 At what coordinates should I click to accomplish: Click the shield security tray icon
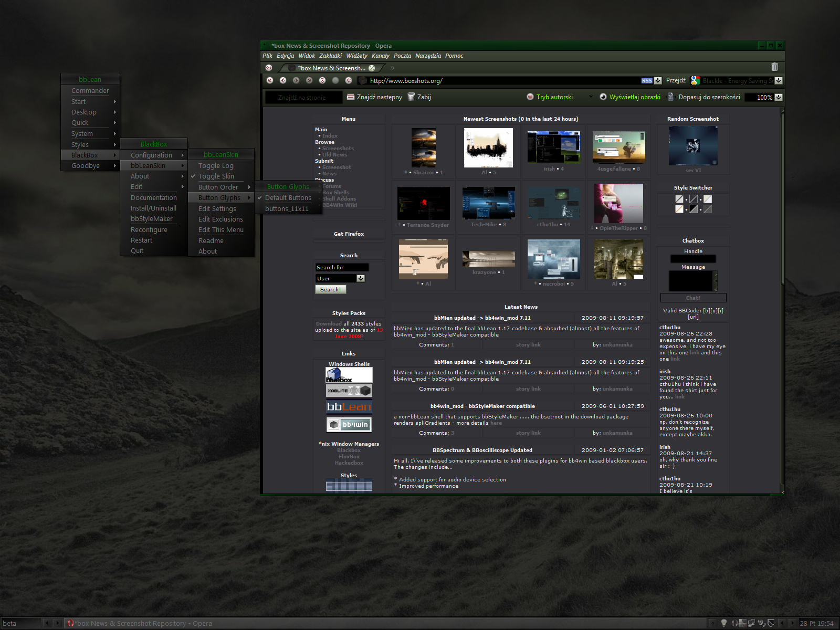click(x=771, y=623)
